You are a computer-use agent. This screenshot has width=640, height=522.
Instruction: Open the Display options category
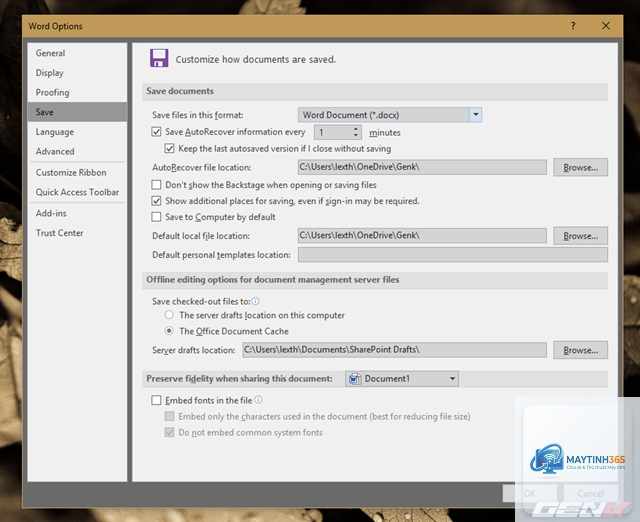77,73
